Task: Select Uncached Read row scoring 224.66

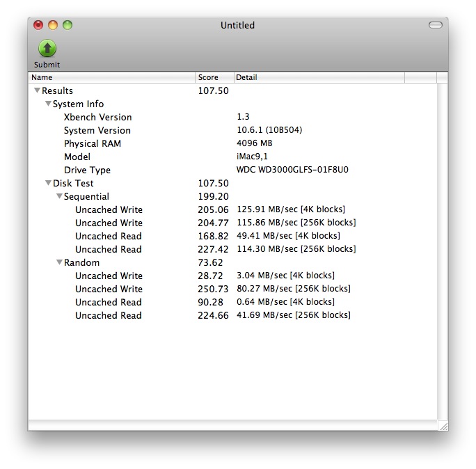Action: 233,315
